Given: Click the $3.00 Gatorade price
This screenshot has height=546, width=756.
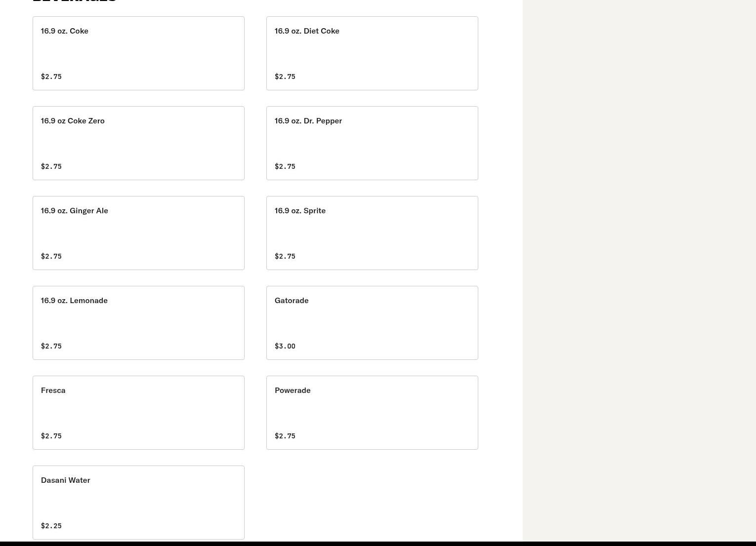Looking at the screenshot, I should (x=285, y=346).
